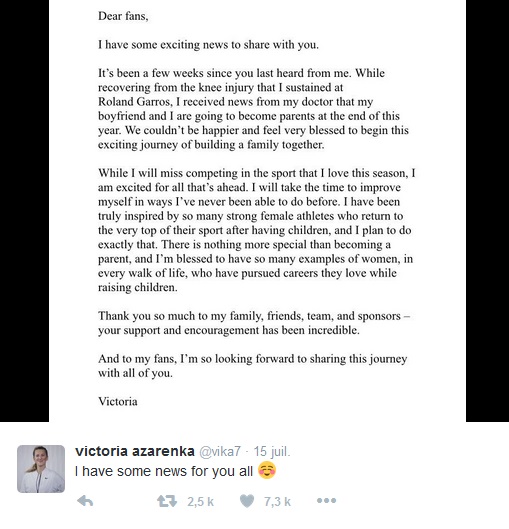Open the three-dot more options menu
509x529 pixels.
point(326,501)
